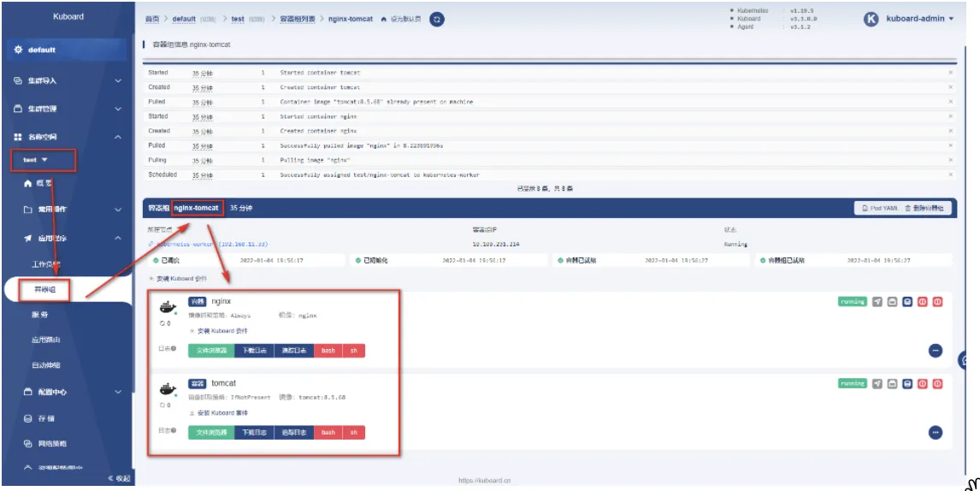The image size is (980, 491).
Task: Select 工作负载 in the sidebar
Action: (46, 264)
